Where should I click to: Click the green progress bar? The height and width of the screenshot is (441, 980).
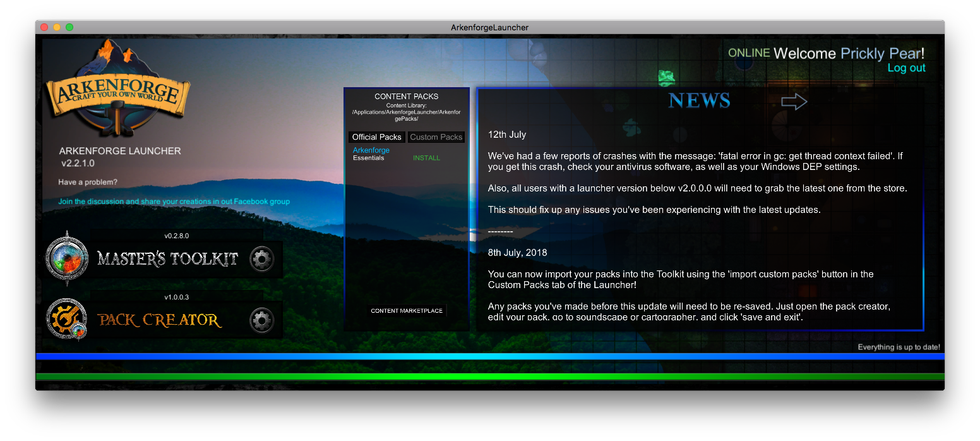pos(490,377)
